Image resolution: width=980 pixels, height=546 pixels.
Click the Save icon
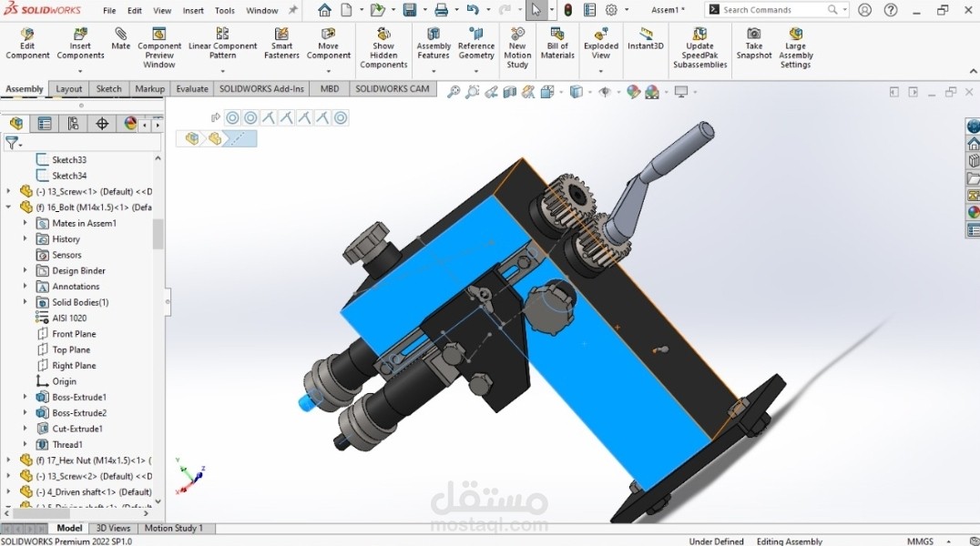[x=409, y=10]
